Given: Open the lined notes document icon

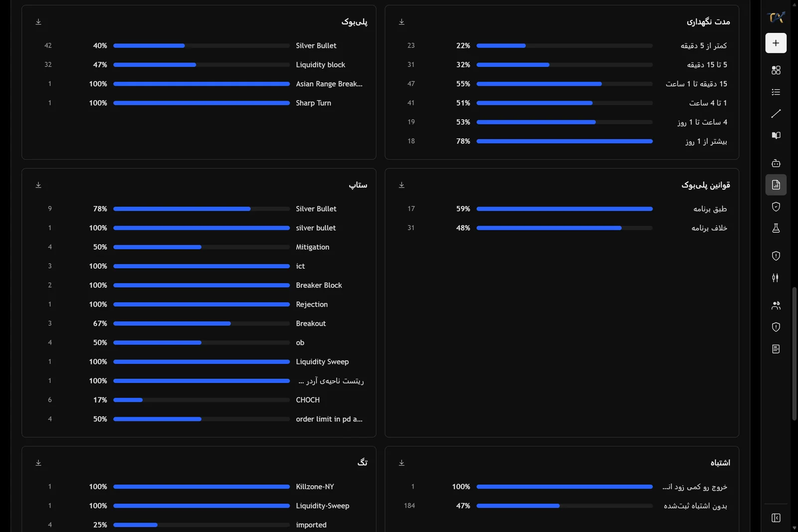Looking at the screenshot, I should [x=776, y=349].
